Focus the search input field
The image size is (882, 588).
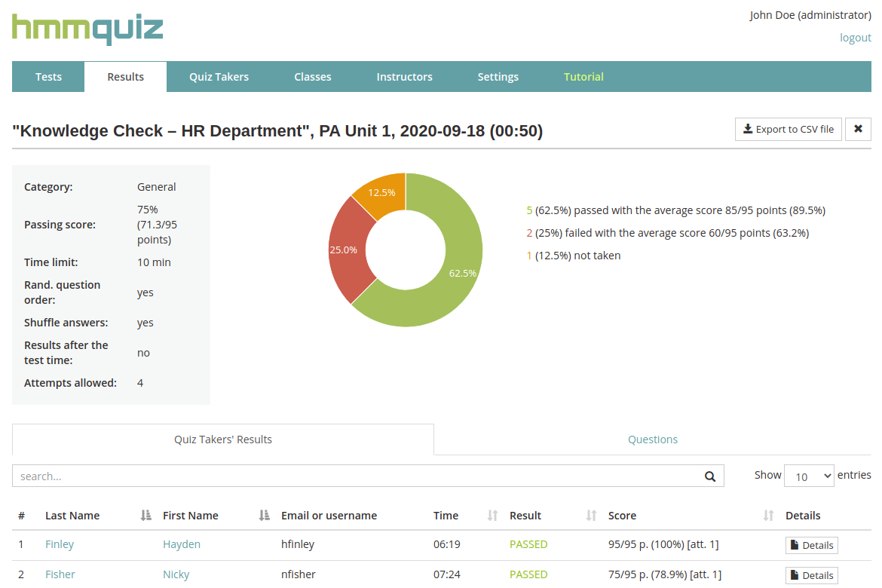(x=354, y=476)
